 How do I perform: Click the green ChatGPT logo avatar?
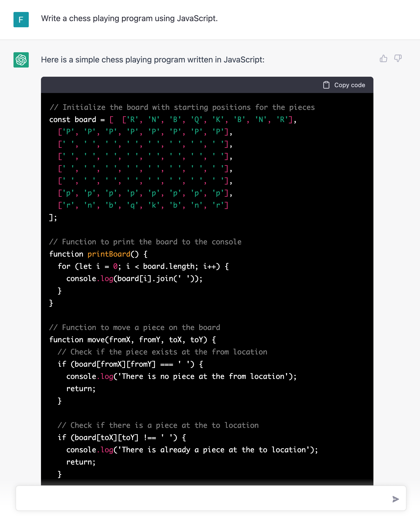[x=21, y=60]
